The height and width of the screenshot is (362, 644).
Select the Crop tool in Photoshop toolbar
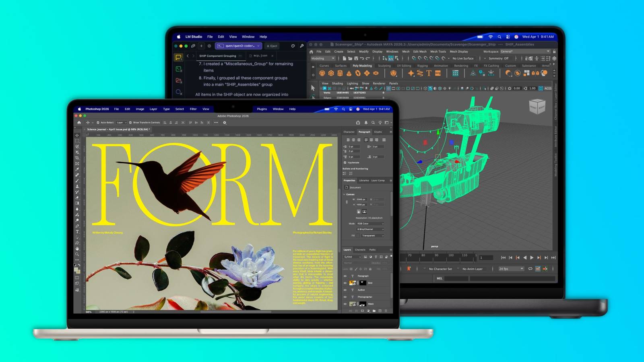tap(77, 158)
